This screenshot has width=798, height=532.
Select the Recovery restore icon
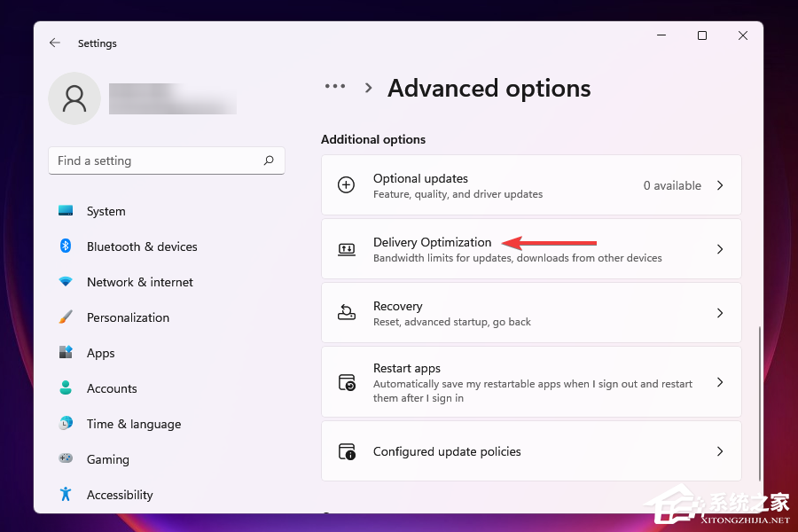click(x=346, y=312)
